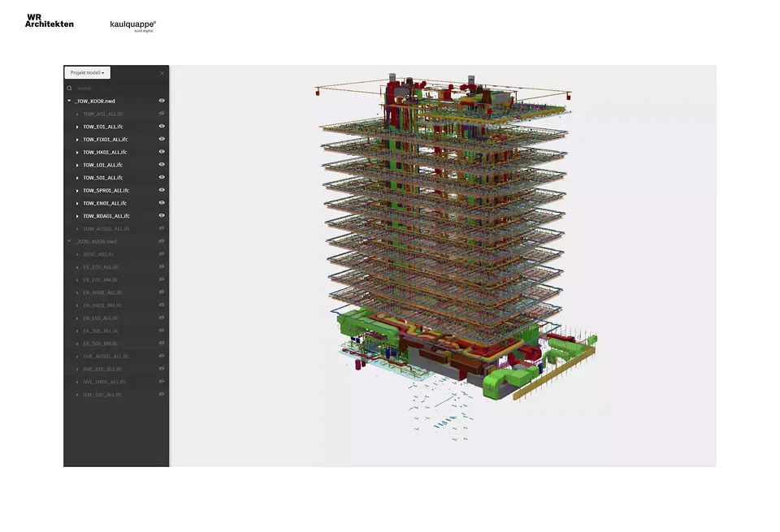Show EK_E01_BM.ifc with its eye icon
780x532 pixels.
click(162, 279)
